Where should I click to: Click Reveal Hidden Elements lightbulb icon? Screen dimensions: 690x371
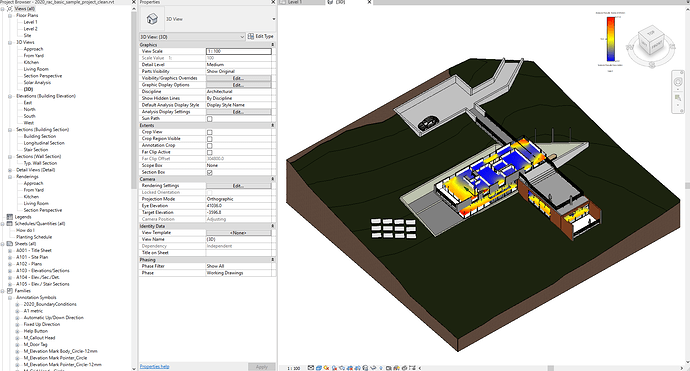click(x=381, y=367)
